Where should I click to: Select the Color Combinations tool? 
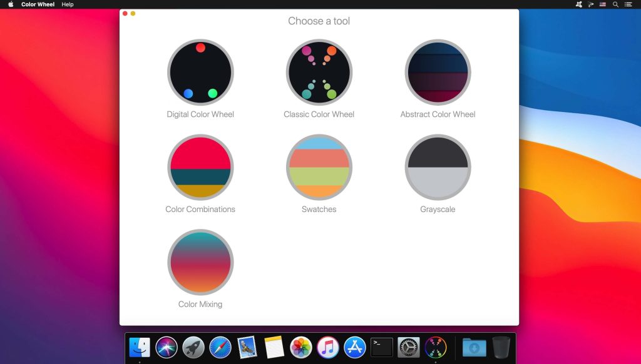(x=200, y=167)
